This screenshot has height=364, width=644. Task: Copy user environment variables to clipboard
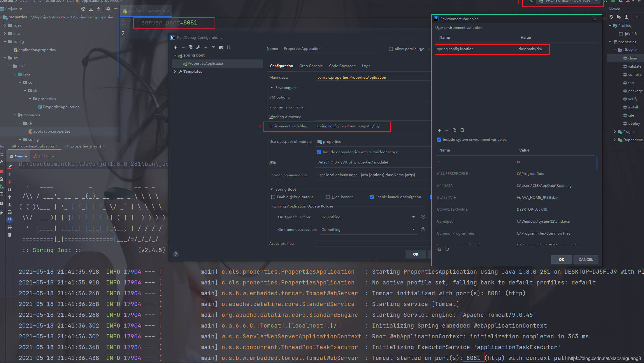(x=455, y=130)
